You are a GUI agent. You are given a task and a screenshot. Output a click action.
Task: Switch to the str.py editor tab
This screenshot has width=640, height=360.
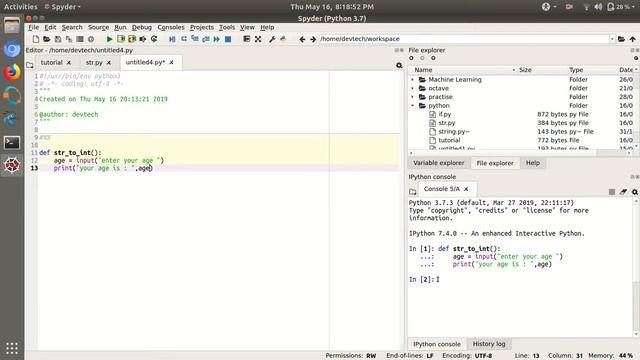coord(94,62)
